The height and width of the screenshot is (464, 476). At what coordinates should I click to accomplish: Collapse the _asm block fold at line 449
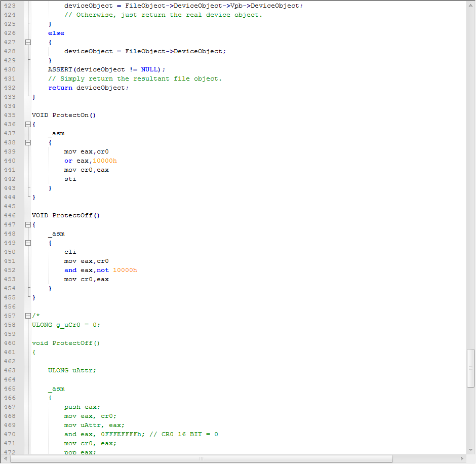coord(28,243)
